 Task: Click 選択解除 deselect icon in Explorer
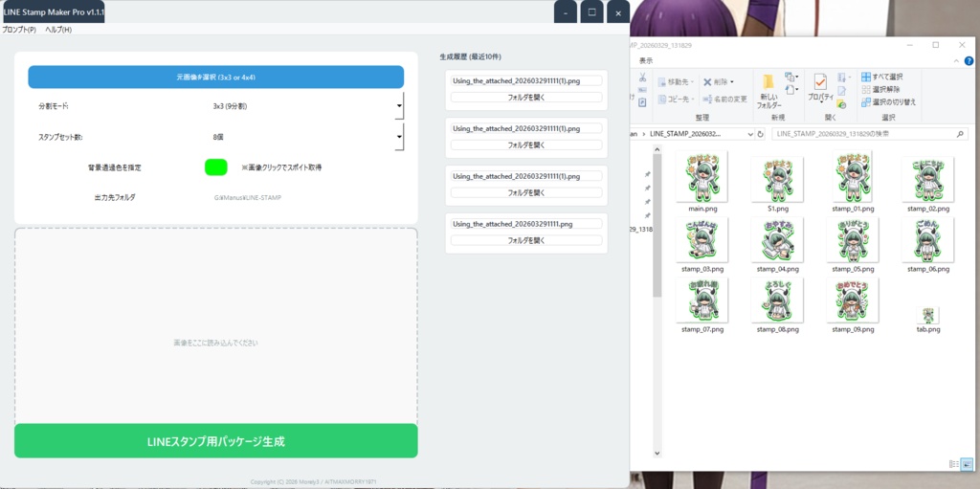coord(866,89)
